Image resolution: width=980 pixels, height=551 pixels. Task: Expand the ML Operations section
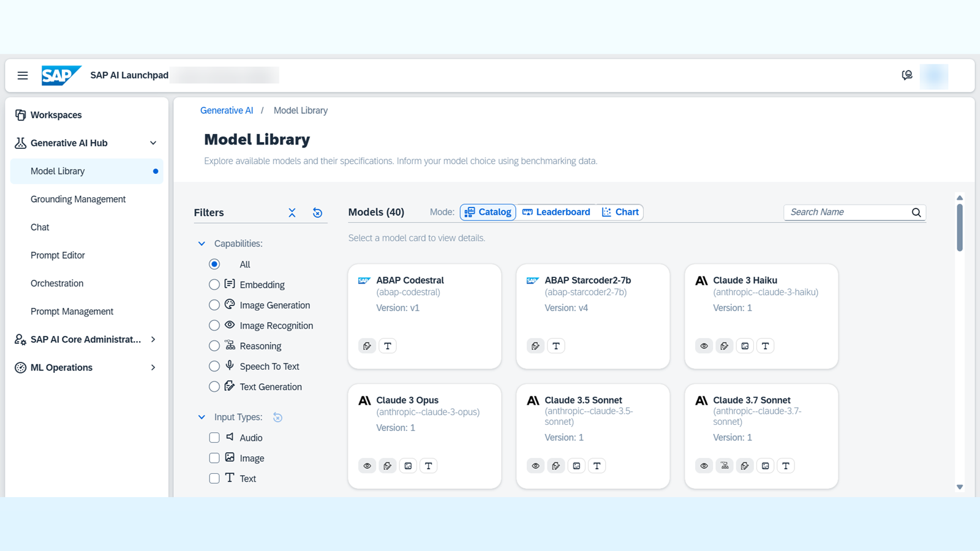click(x=153, y=368)
